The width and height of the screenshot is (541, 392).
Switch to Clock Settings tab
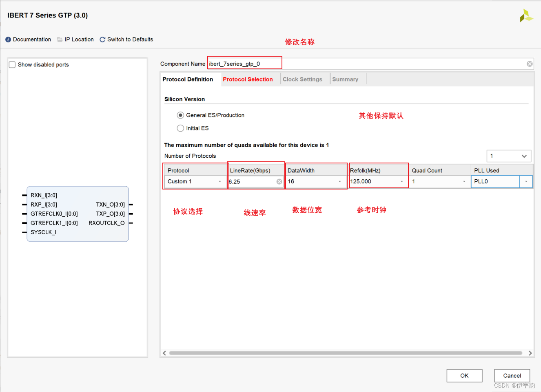(302, 79)
